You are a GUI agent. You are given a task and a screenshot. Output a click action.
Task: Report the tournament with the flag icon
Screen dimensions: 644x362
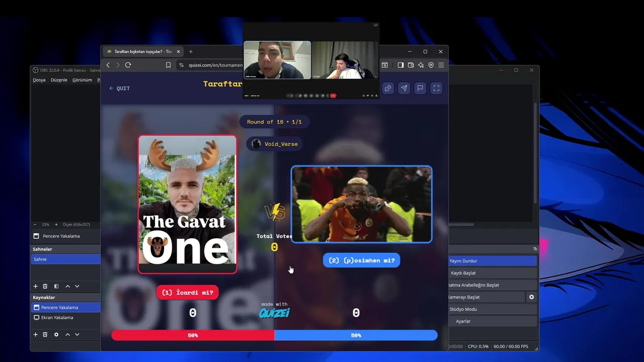pos(420,88)
